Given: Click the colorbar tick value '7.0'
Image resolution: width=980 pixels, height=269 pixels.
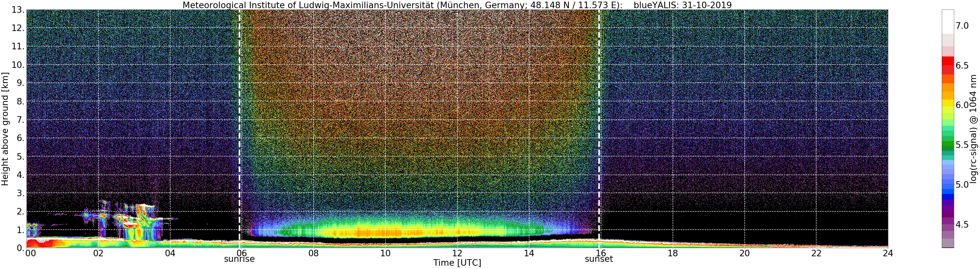Looking at the screenshot, I should point(962,26).
